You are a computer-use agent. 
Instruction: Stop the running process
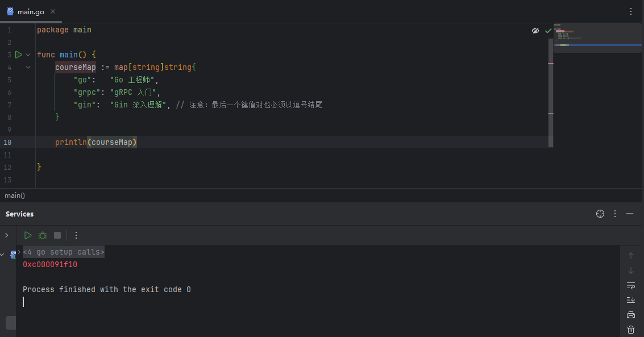tap(57, 235)
